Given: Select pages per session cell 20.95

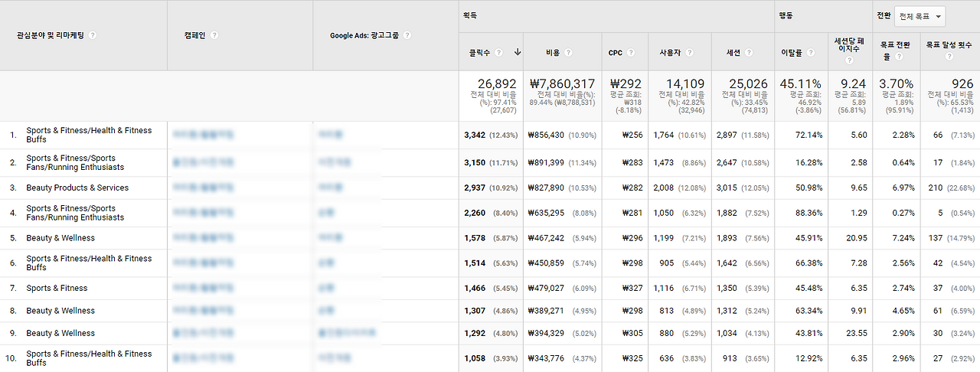Looking at the screenshot, I should coord(857,238).
